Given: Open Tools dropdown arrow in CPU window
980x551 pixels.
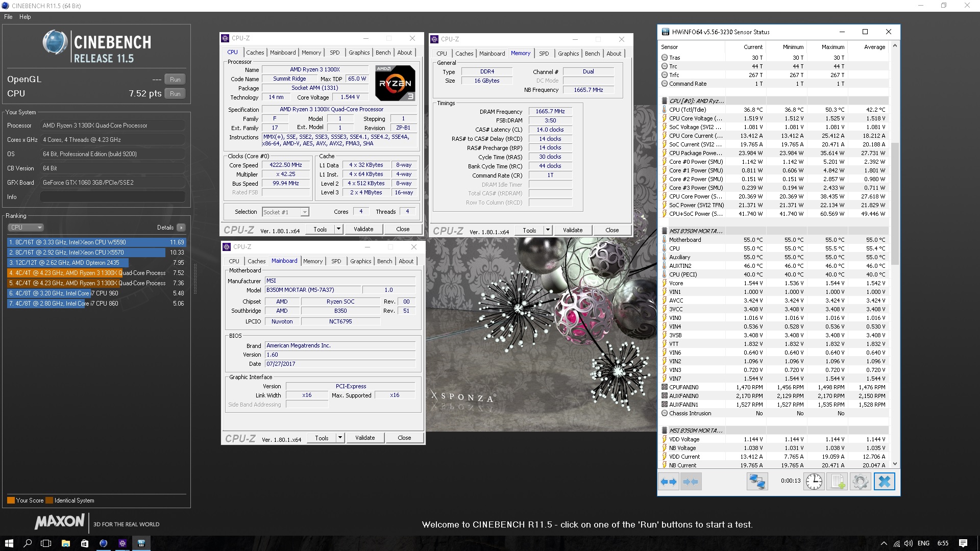Looking at the screenshot, I should 338,229.
